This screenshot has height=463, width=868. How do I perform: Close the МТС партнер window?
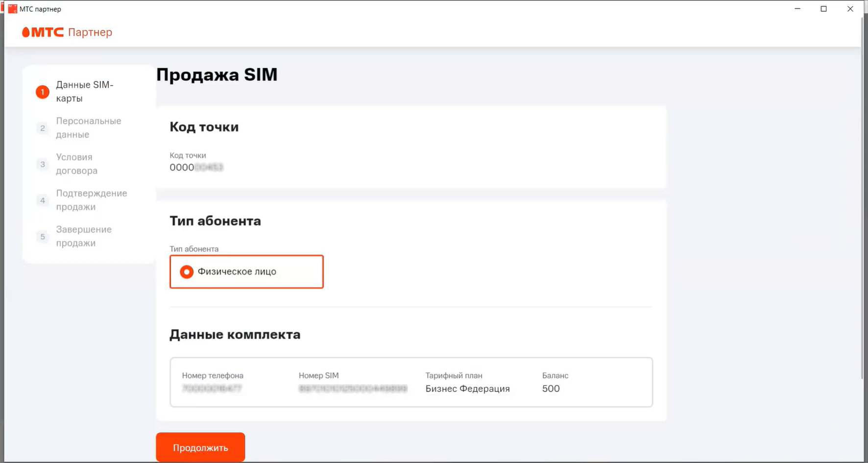point(850,9)
